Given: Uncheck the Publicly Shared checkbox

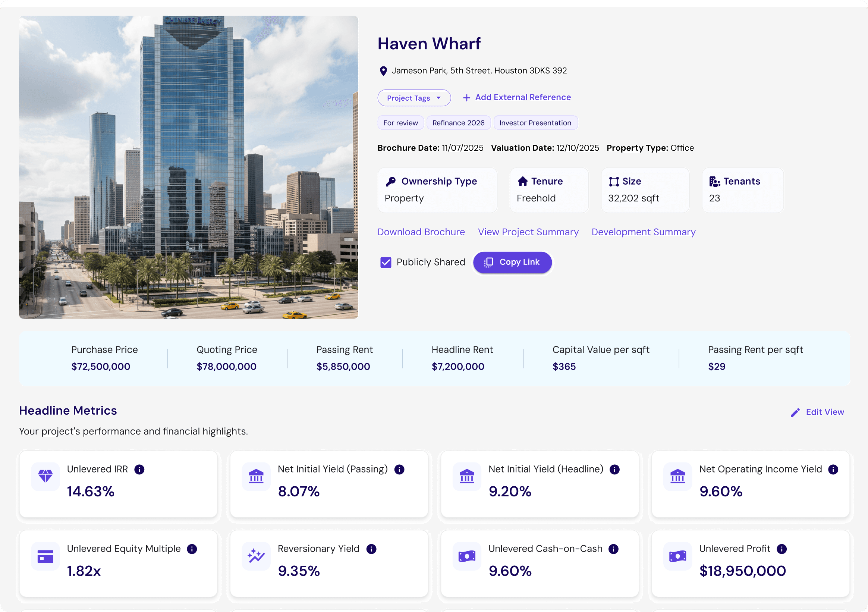Looking at the screenshot, I should 386,262.
